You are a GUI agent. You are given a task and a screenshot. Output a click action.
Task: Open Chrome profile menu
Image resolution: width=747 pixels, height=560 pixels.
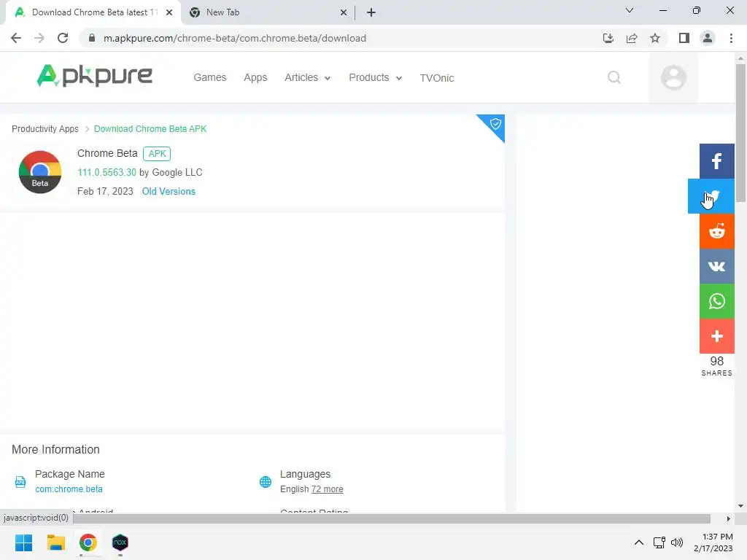coord(708,38)
